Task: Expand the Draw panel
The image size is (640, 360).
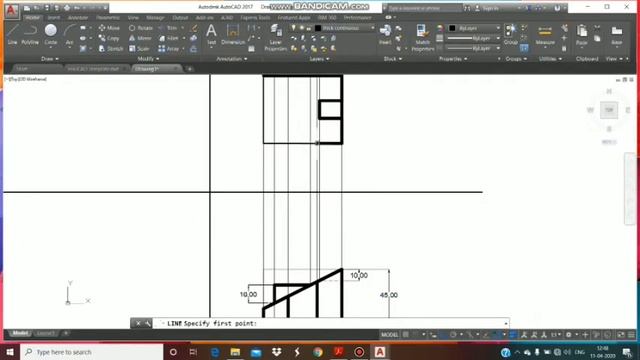Action: pos(50,59)
